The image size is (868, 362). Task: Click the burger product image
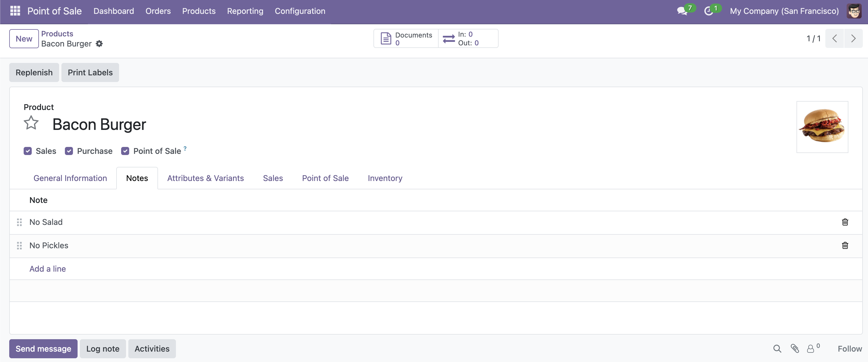(822, 127)
